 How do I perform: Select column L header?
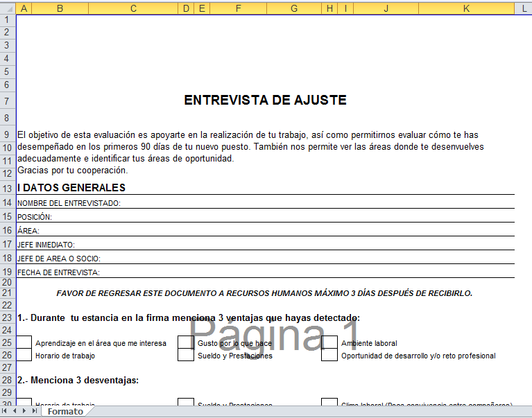coord(524,8)
